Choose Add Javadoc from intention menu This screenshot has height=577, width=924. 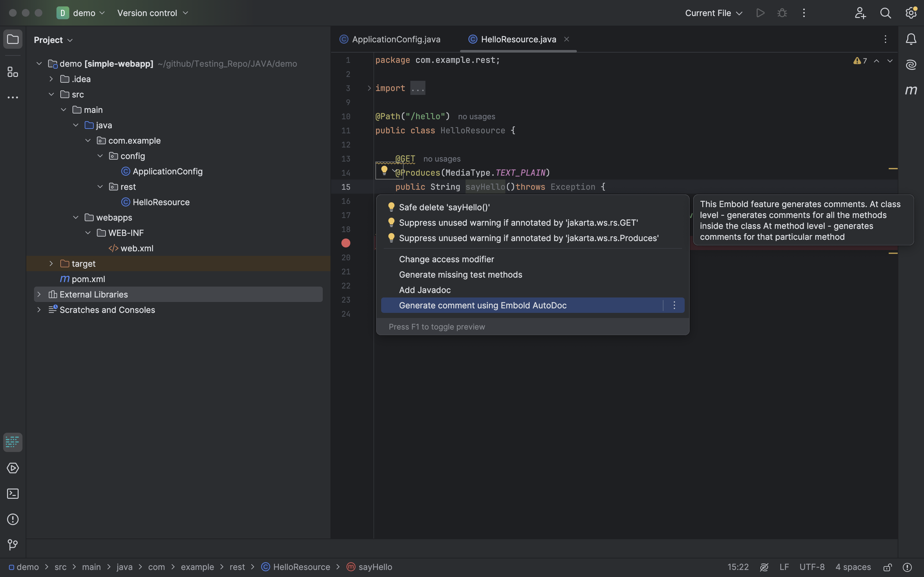coord(424,290)
